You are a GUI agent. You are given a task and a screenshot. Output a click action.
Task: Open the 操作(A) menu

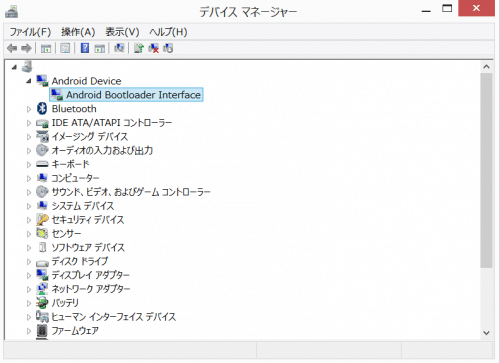78,32
